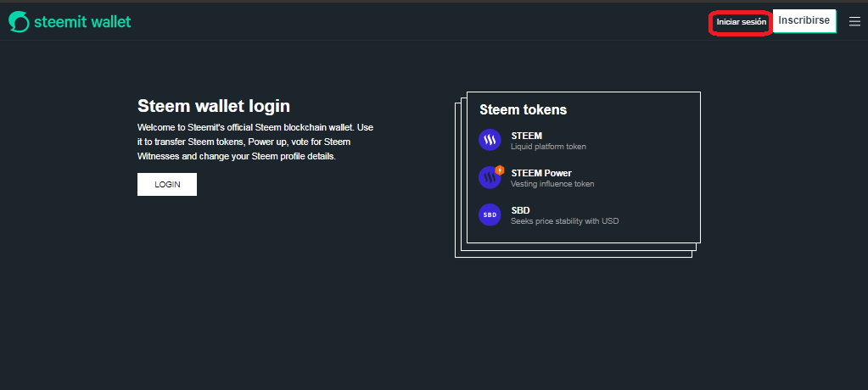This screenshot has height=390, width=868.
Task: Click the STEEM Power token name
Action: pos(541,173)
